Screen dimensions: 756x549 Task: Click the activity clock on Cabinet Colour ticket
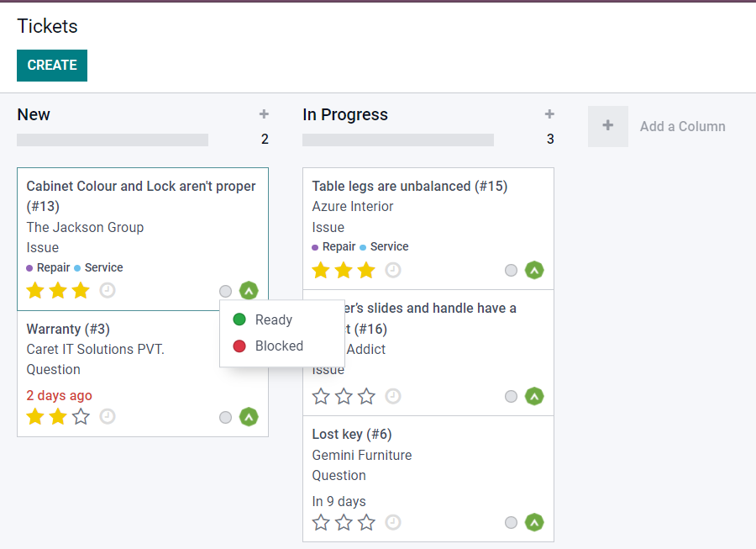pos(108,290)
